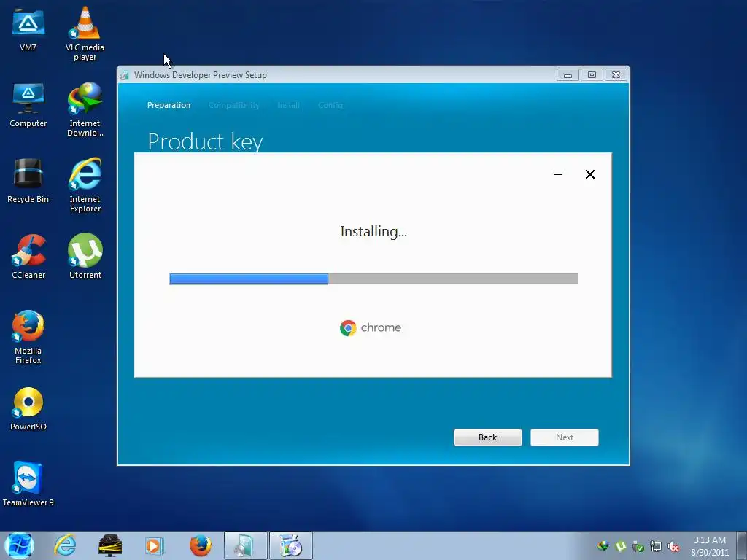Click Internet Explorer in the taskbar
Screen dimensions: 747x560
pos(65,545)
